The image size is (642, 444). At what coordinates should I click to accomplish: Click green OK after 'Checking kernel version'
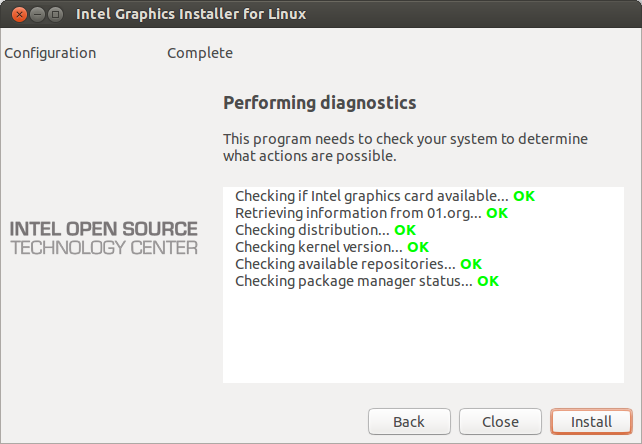(x=418, y=247)
